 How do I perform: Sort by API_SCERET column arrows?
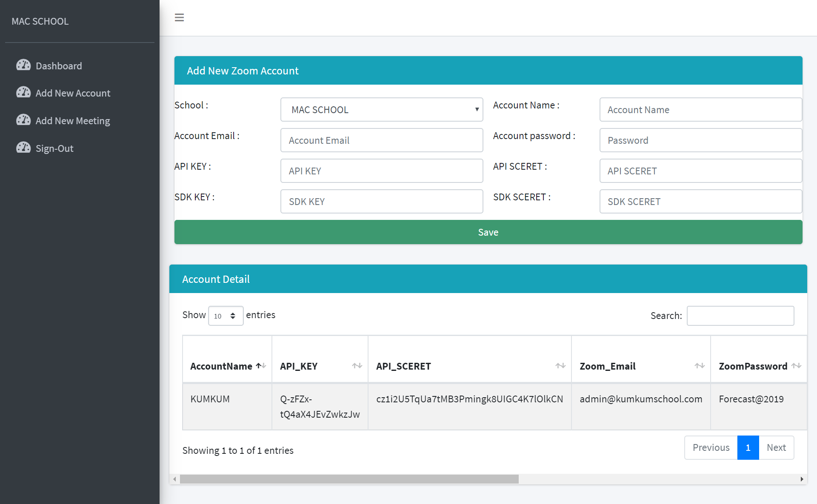coord(560,366)
